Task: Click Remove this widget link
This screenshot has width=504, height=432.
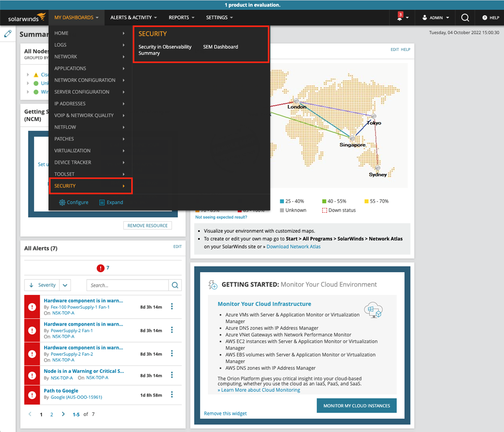Action: [x=225, y=414]
